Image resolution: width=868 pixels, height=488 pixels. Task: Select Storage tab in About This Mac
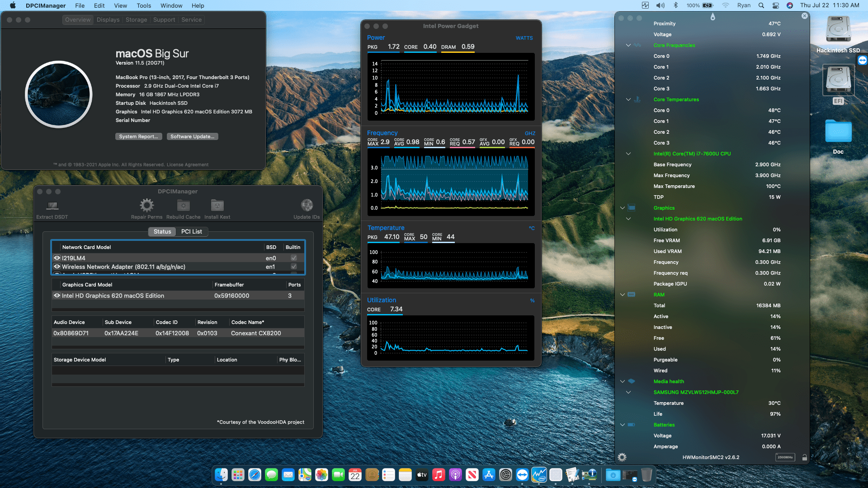137,20
